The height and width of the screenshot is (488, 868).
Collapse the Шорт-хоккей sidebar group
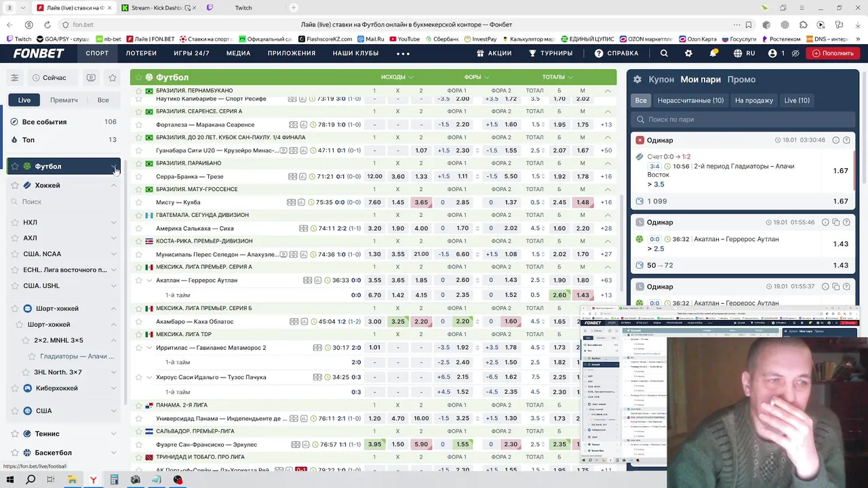point(113,308)
